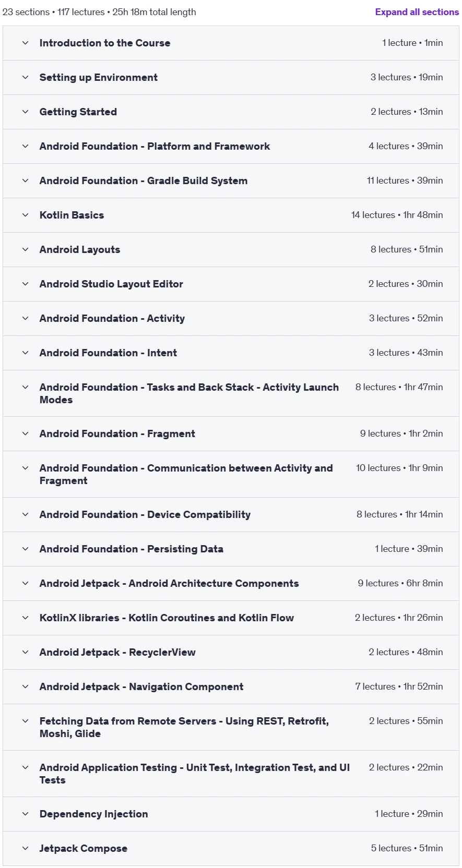Screen dimensions: 462x868
Task: Expand Android Architecture Components section
Action: tap(231, 583)
